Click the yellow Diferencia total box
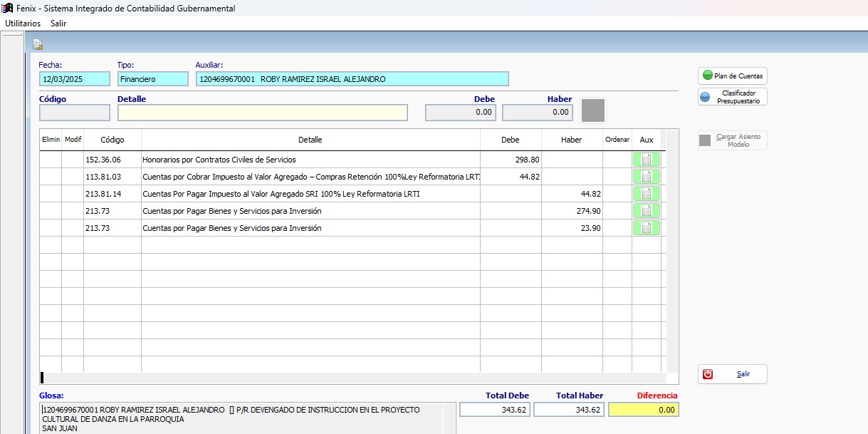The width and height of the screenshot is (868, 434). pos(644,410)
